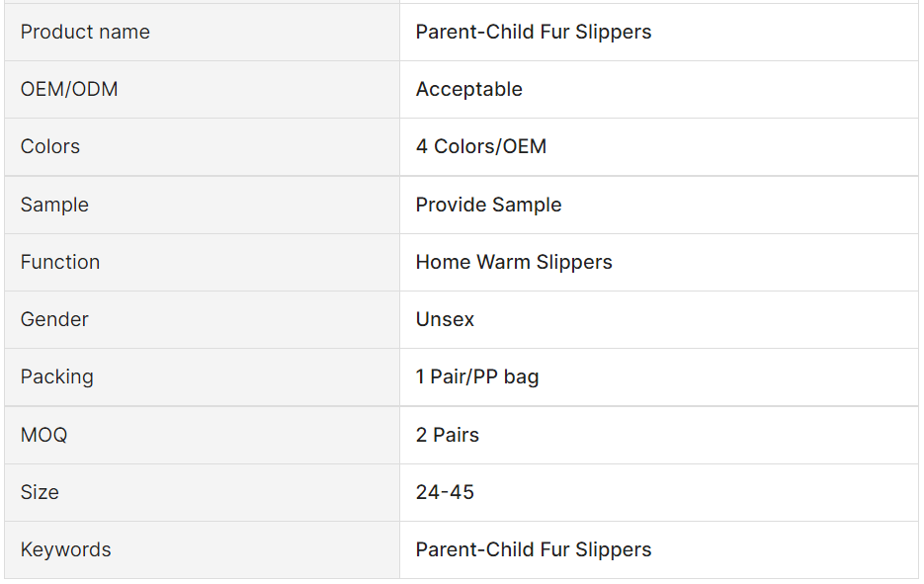The height and width of the screenshot is (584, 924).
Task: Click the 'MOQ' row label
Action: pyautogui.click(x=44, y=435)
